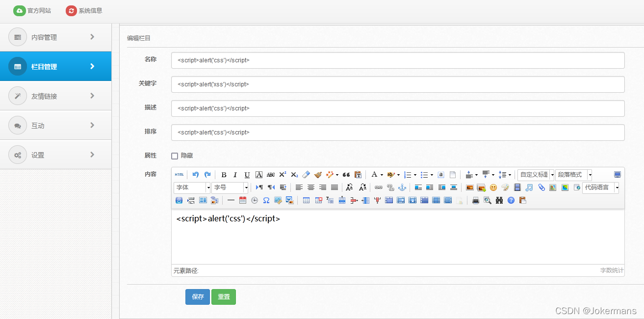
Task: Insert a blockquote
Action: [x=346, y=175]
